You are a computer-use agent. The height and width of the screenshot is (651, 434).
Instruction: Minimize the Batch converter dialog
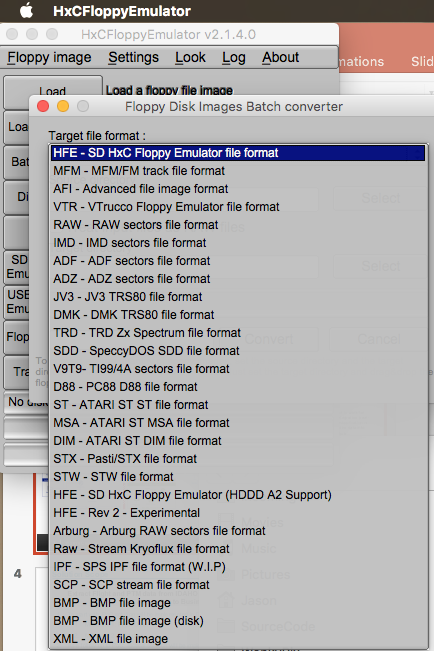pyautogui.click(x=63, y=106)
